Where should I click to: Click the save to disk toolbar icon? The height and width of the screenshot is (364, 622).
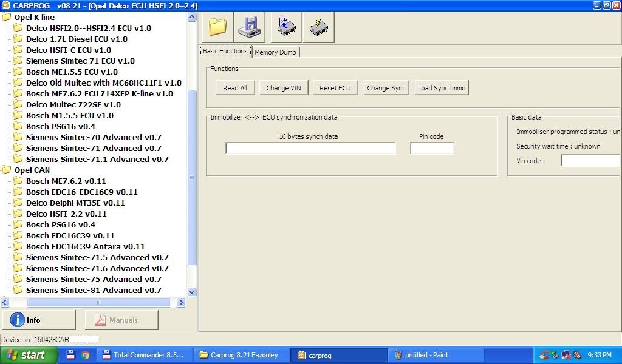pos(250,27)
